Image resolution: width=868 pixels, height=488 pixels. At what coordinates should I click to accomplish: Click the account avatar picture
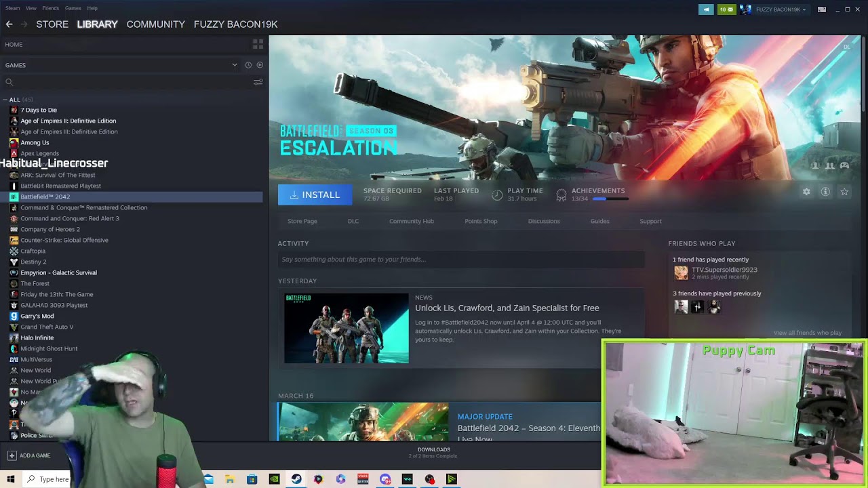[x=745, y=9]
